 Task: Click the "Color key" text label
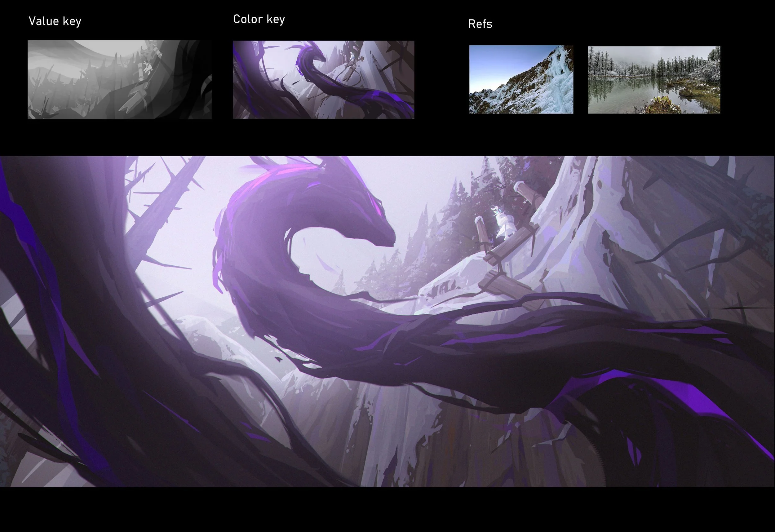tap(259, 19)
